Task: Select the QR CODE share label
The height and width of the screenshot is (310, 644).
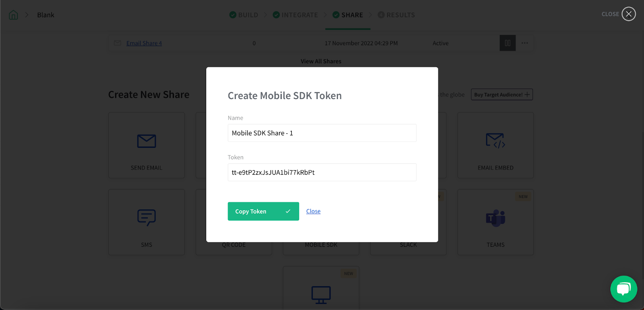Action: [234, 245]
